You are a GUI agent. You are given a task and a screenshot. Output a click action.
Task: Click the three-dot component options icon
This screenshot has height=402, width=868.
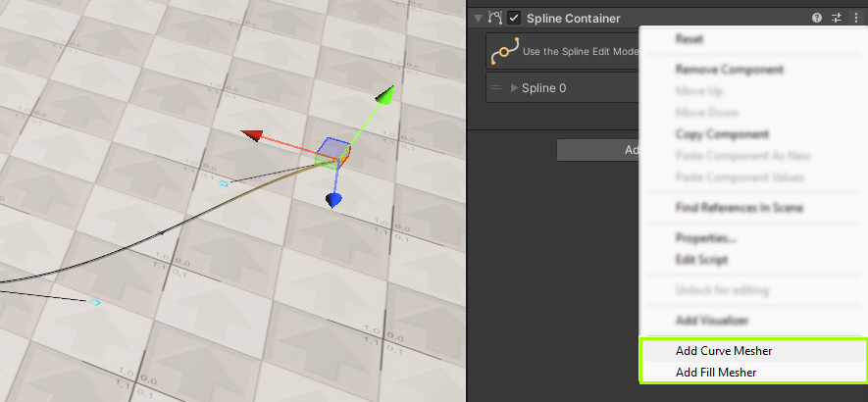(855, 18)
